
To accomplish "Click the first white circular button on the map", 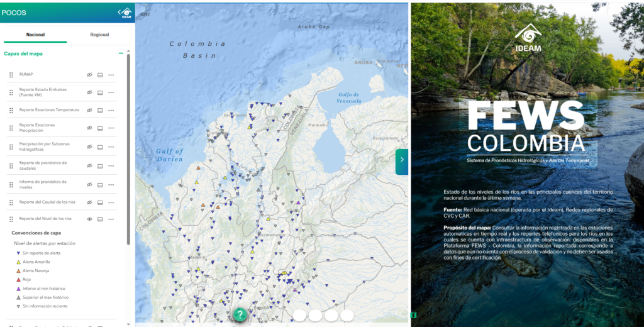I will pyautogui.click(x=299, y=315).
